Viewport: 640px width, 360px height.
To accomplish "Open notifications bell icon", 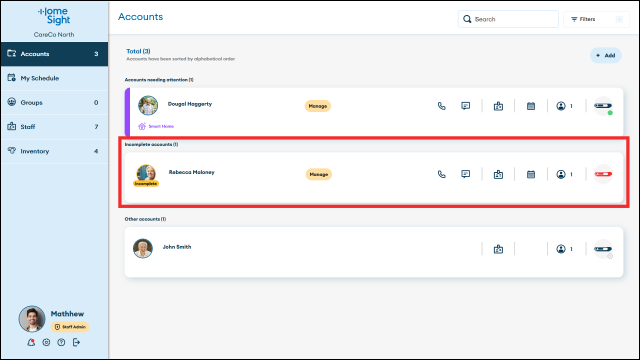I will pos(31,342).
